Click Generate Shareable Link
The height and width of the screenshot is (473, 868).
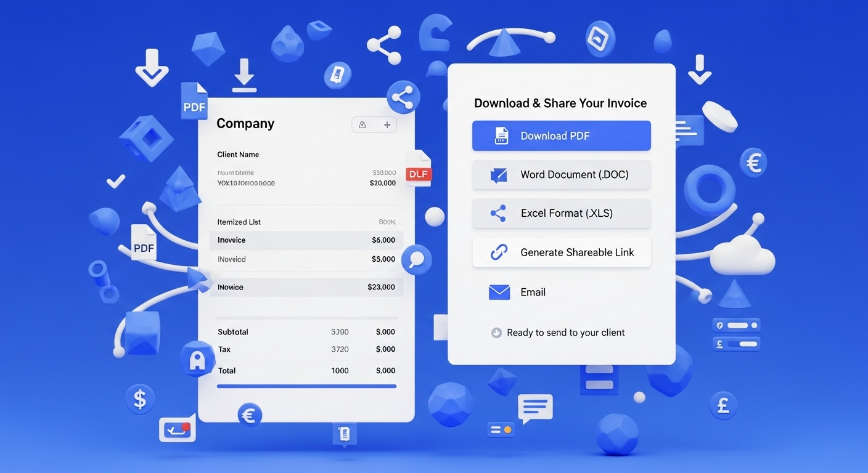coord(561,253)
